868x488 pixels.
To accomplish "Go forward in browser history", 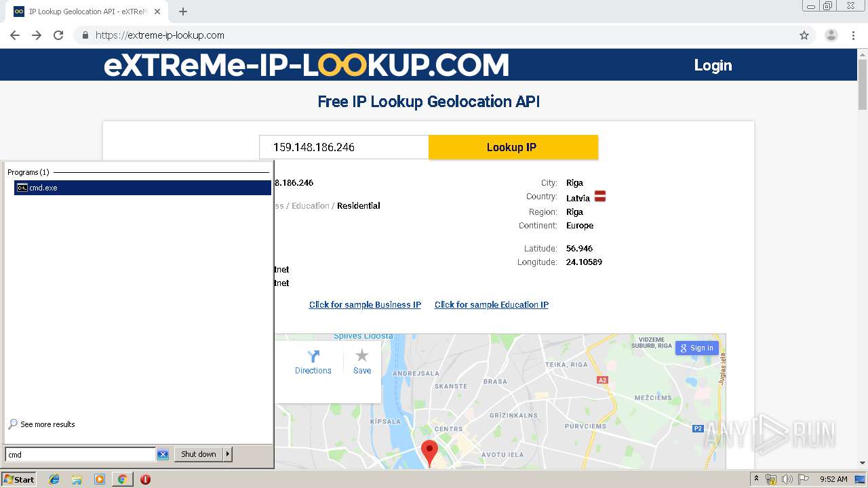I will 37,35.
